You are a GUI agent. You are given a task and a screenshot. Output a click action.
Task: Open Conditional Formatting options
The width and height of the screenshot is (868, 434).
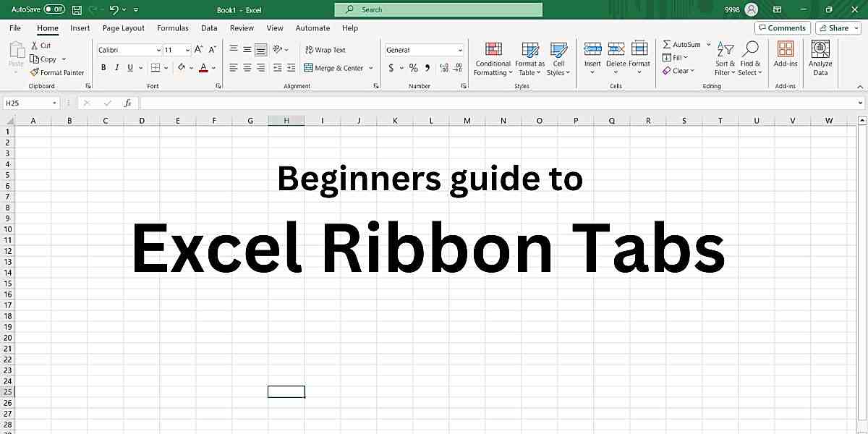tap(493, 59)
